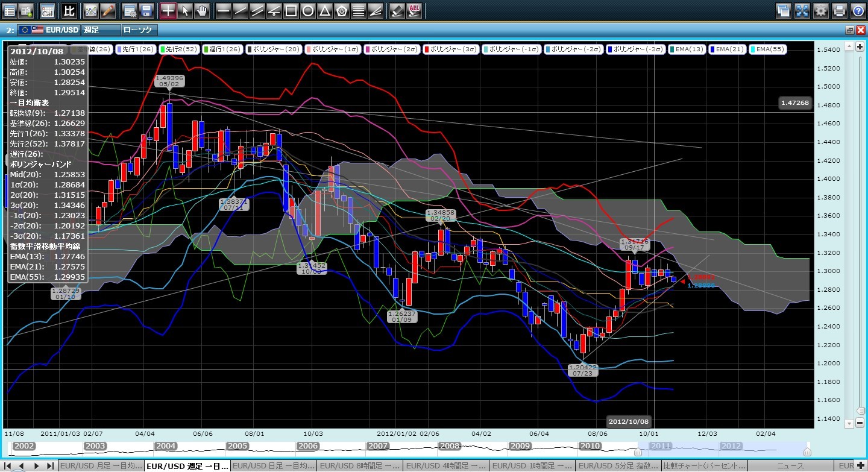The height and width of the screenshot is (472, 868).
Task: Open the comparison chart (比) icon
Action: pos(69,10)
